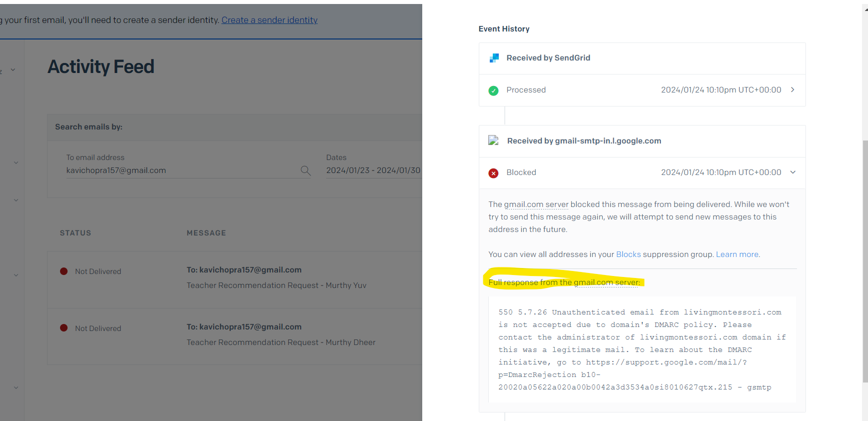Click the 'gmail.com server' underlined term in the blocked explanation
The height and width of the screenshot is (421, 868).
click(536, 204)
